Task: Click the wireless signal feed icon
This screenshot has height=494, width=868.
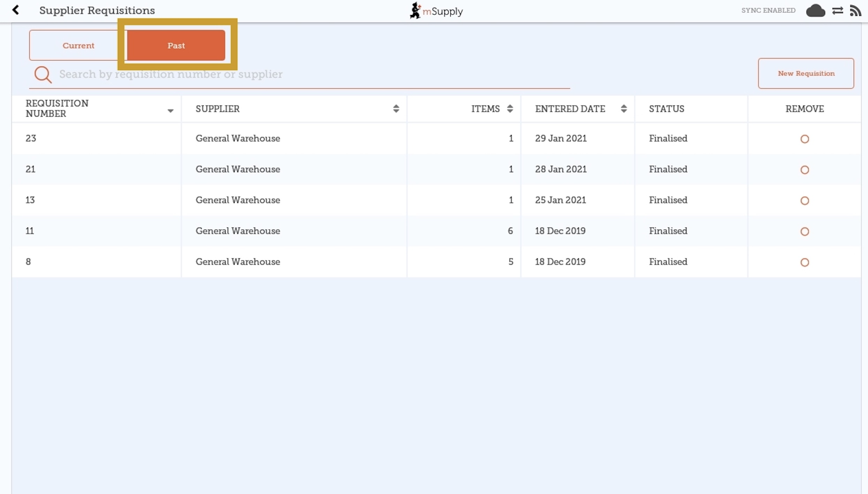Action: tap(855, 11)
